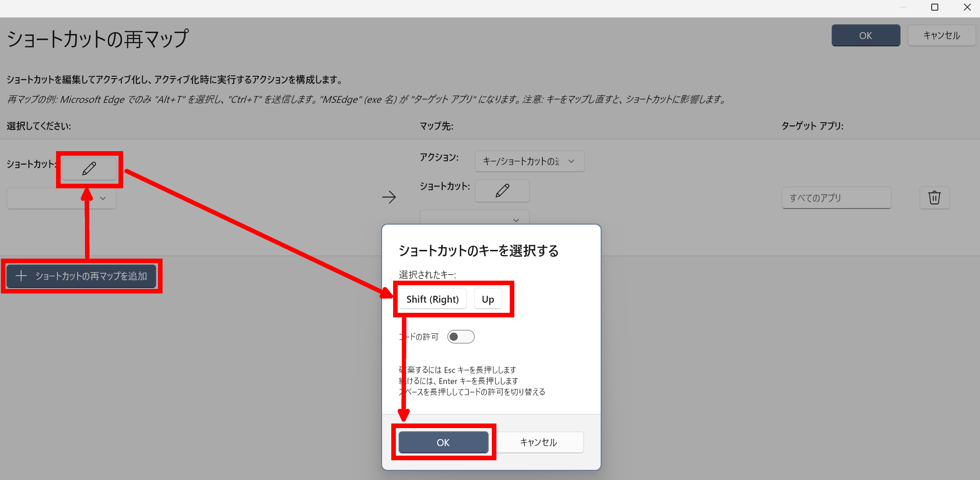Select the Up key chip
This screenshot has height=480, width=980.
pyautogui.click(x=488, y=299)
